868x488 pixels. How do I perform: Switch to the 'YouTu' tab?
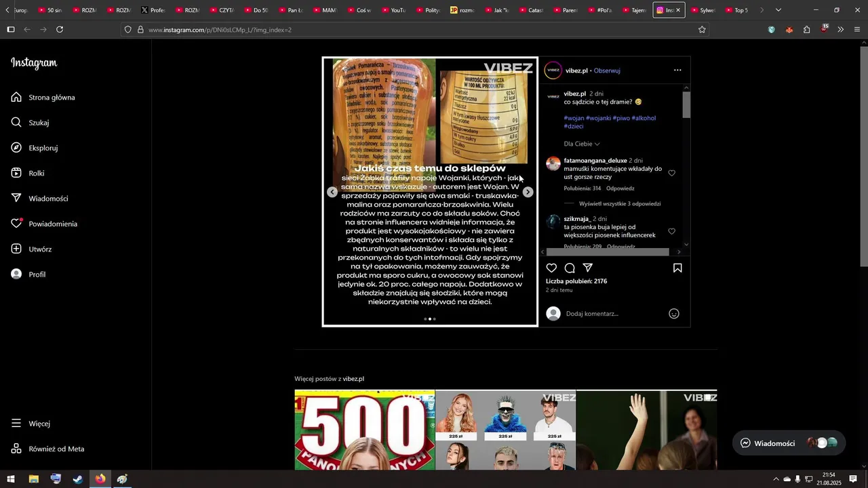coord(395,10)
